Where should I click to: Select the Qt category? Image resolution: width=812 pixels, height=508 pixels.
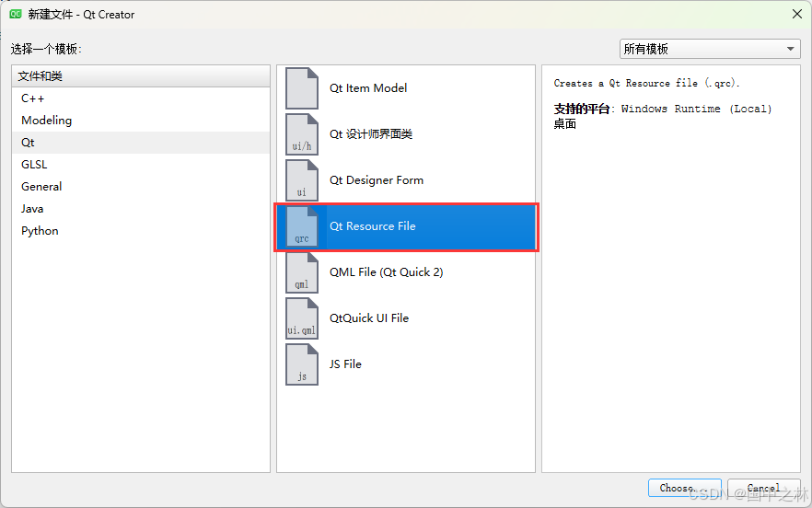point(141,143)
